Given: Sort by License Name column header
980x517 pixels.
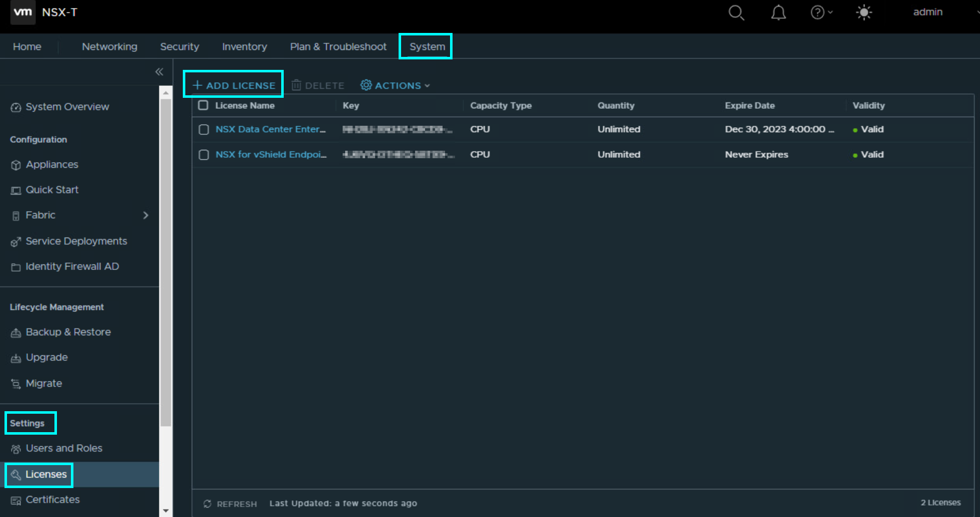Looking at the screenshot, I should click(245, 105).
